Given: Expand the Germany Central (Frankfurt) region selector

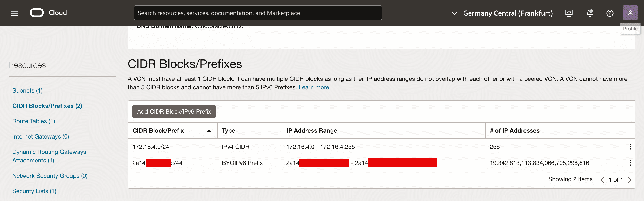Looking at the screenshot, I should pos(502,13).
